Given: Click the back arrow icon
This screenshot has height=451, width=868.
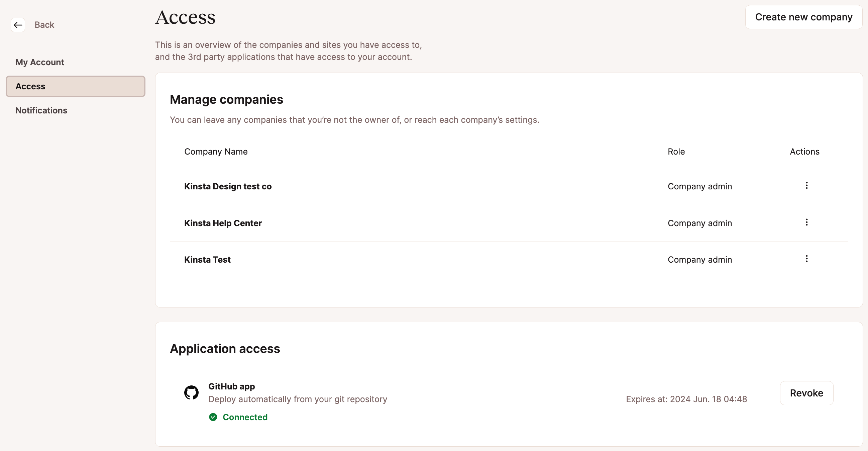Looking at the screenshot, I should [x=18, y=25].
